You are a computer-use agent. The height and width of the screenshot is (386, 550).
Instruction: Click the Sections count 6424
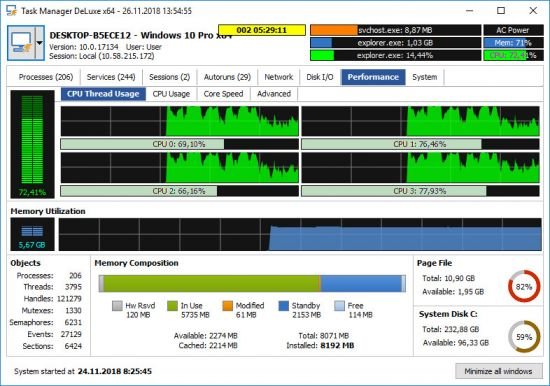(x=73, y=346)
